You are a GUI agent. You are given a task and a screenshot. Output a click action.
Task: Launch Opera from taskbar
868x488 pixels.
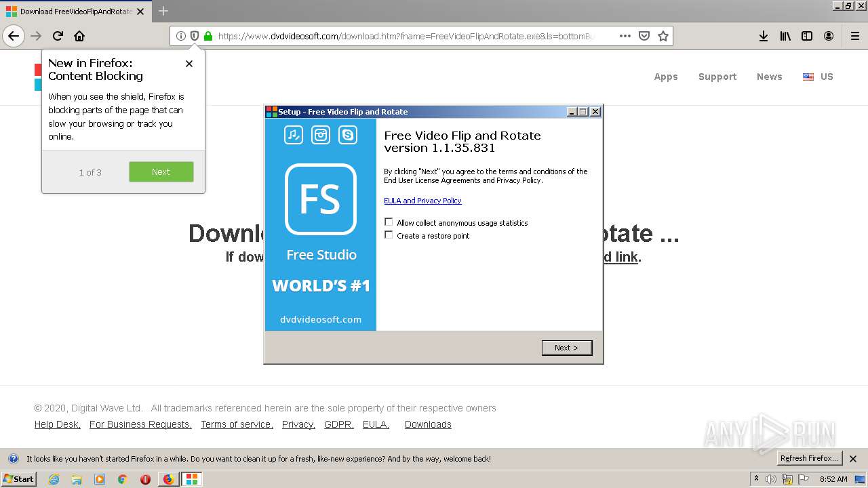click(145, 479)
